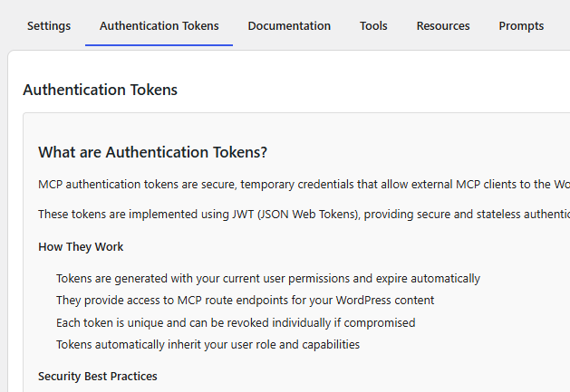Open the Settings tab
Viewport: 570px width, 392px height.
click(x=49, y=25)
